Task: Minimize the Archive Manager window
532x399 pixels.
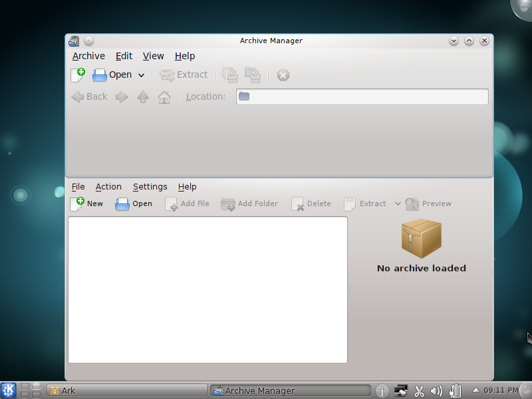Action: point(454,41)
